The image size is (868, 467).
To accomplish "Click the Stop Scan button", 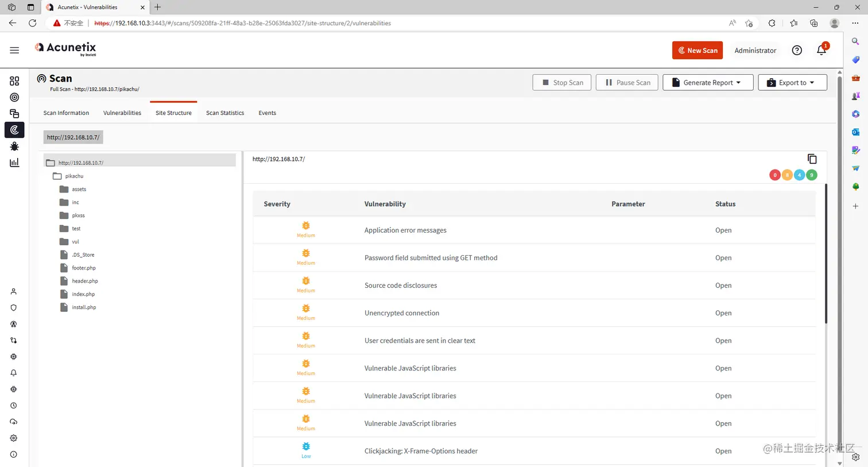I will click(x=562, y=82).
